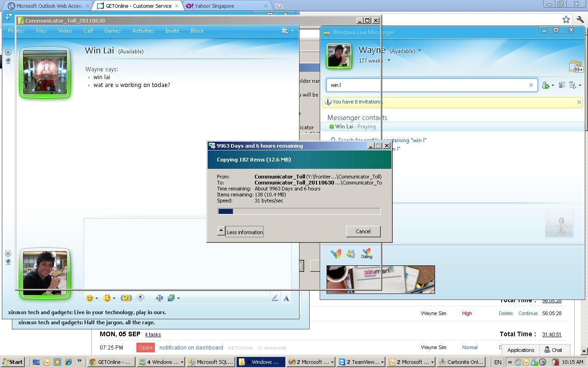Expand the Available status dropdown next to Wayne
Viewport: 588px width, 368px height.
pos(419,51)
